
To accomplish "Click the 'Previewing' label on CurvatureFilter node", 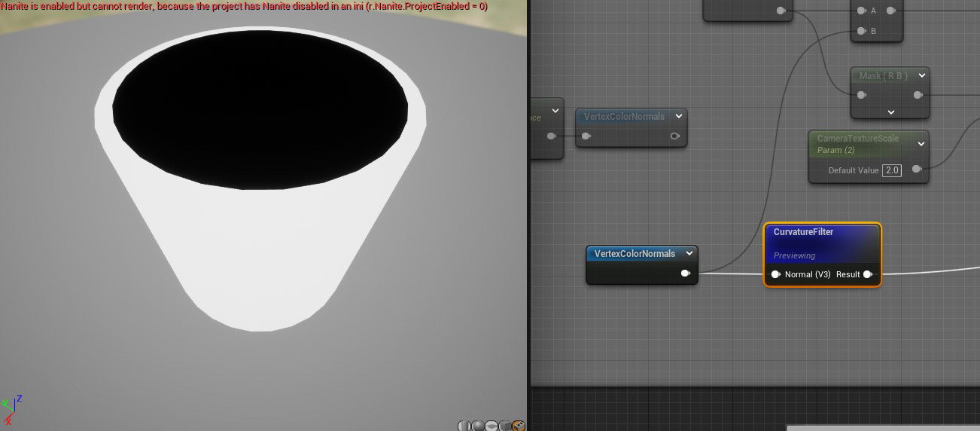I will click(x=794, y=255).
